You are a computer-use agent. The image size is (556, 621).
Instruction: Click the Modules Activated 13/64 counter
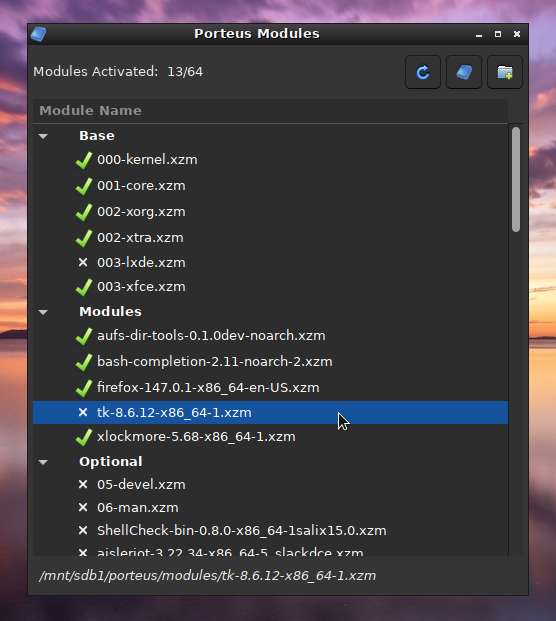(118, 72)
